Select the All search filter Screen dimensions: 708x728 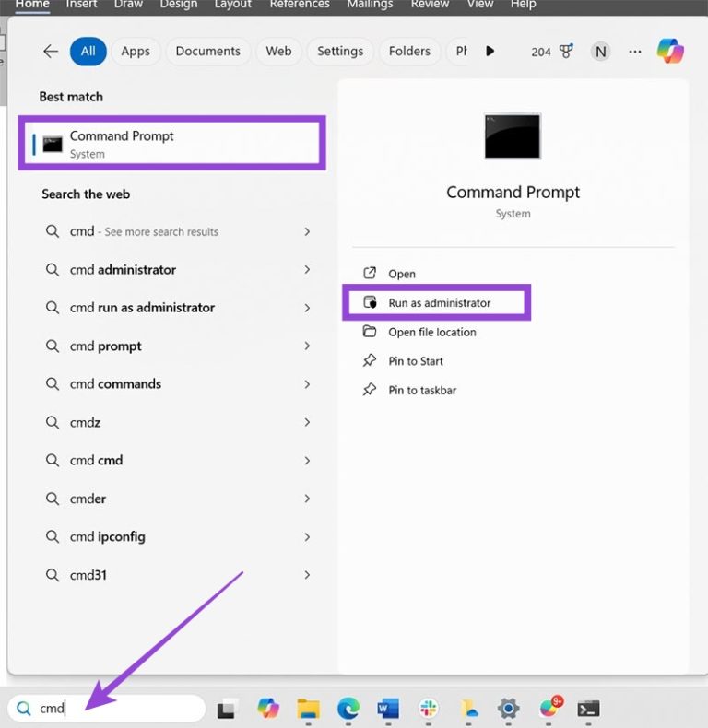coord(88,51)
